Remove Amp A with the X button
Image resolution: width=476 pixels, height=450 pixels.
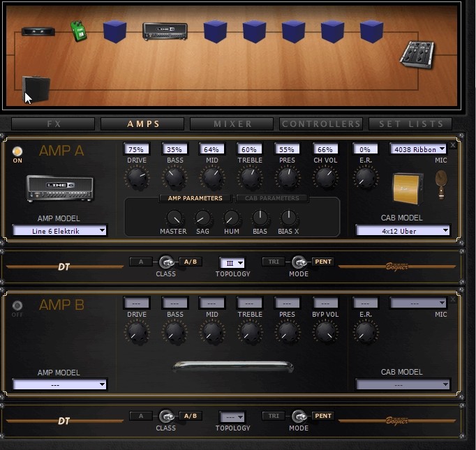(453, 145)
